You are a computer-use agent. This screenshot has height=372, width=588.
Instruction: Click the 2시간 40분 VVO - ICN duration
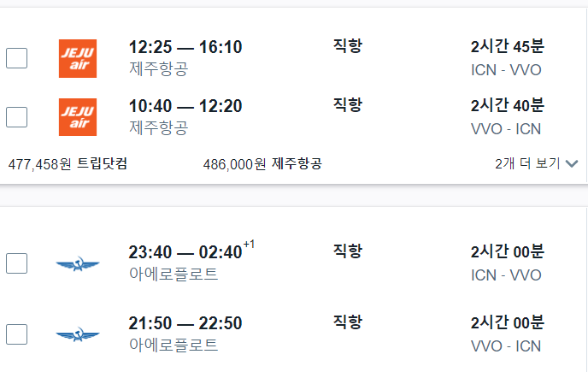(507, 106)
